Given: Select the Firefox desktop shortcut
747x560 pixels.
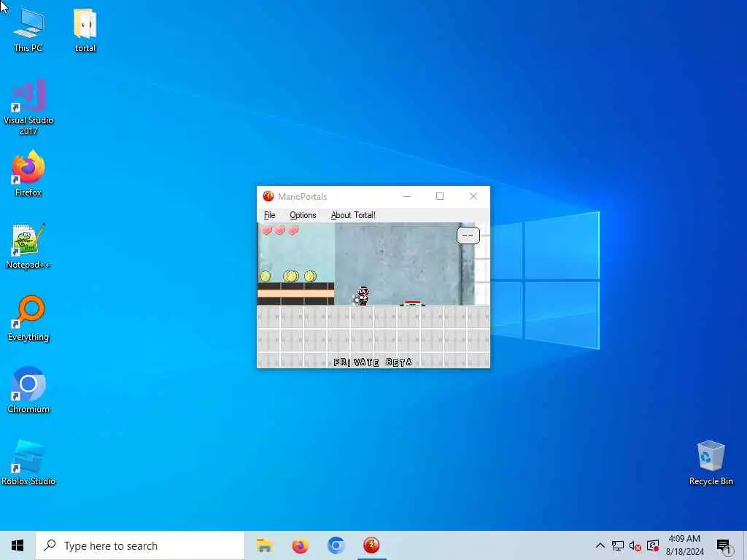Looking at the screenshot, I should pyautogui.click(x=28, y=174).
